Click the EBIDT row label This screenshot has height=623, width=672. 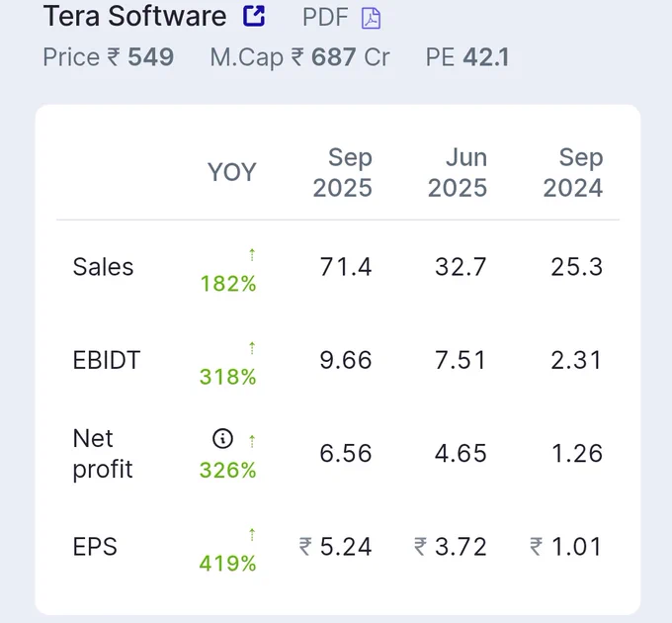point(107,360)
